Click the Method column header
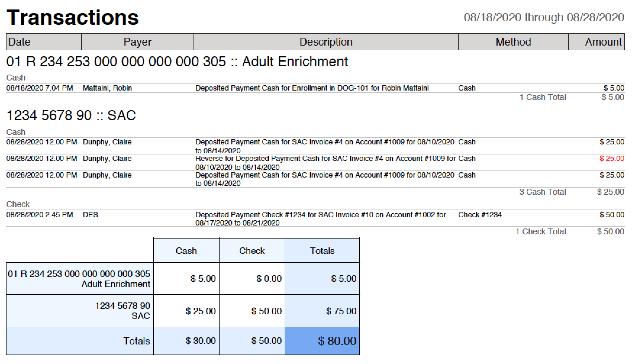This screenshot has height=364, width=632. tap(513, 42)
